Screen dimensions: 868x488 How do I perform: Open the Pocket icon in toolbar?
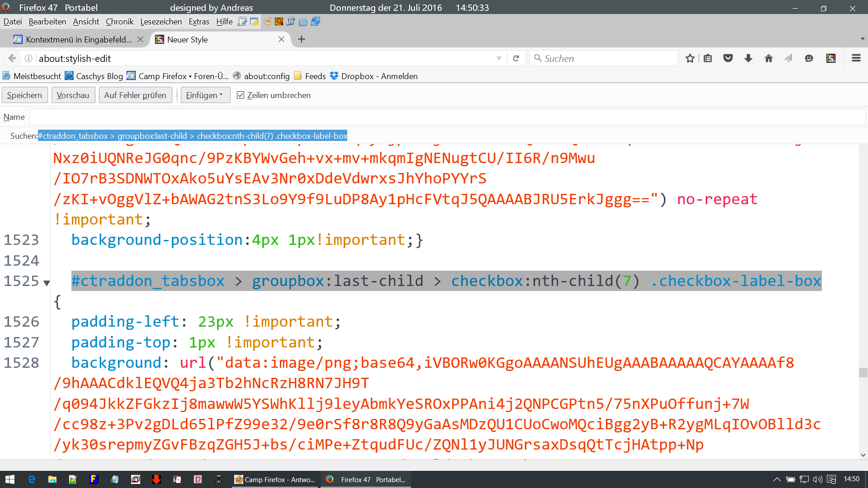[x=728, y=58]
